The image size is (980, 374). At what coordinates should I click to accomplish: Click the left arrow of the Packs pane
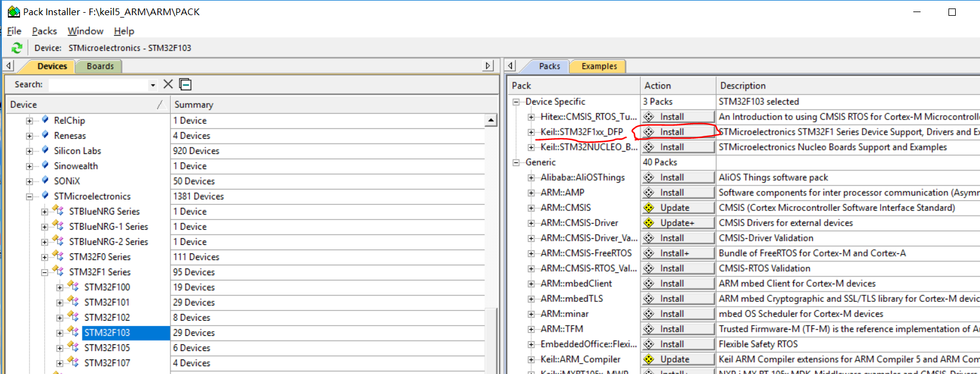pyautogui.click(x=511, y=65)
